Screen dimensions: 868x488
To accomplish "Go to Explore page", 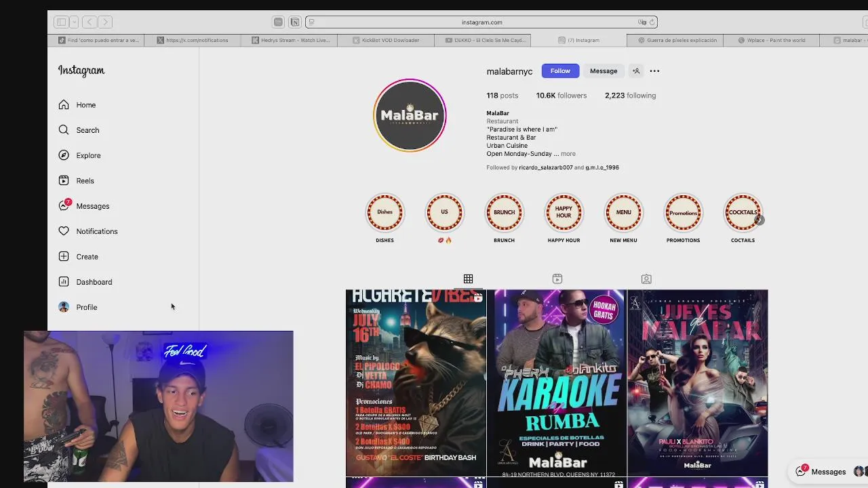I will tap(79, 155).
